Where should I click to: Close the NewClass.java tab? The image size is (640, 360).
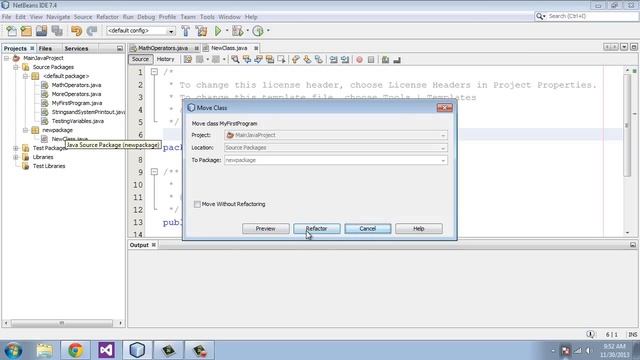pos(256,48)
